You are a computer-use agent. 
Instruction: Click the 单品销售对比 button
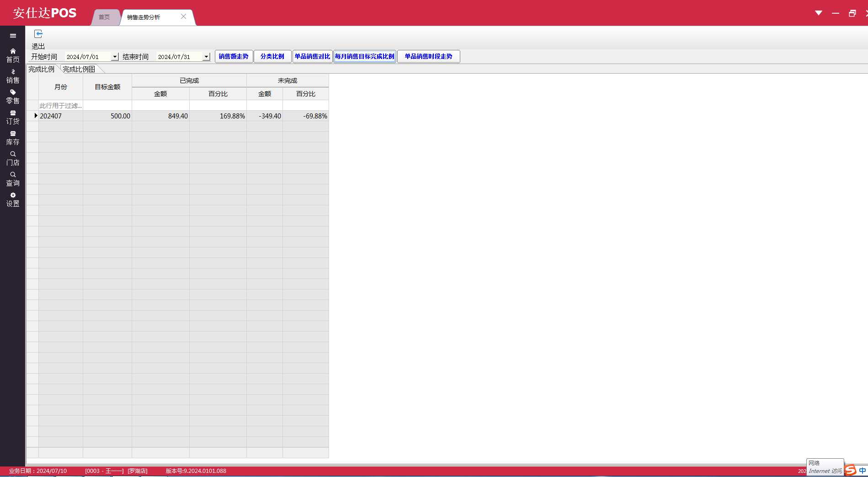(x=312, y=56)
